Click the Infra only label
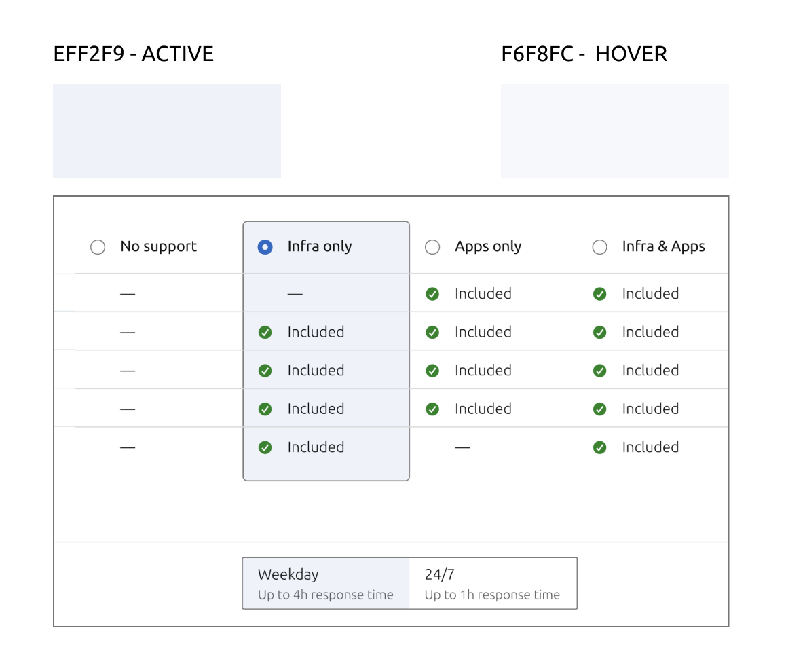 click(x=320, y=246)
